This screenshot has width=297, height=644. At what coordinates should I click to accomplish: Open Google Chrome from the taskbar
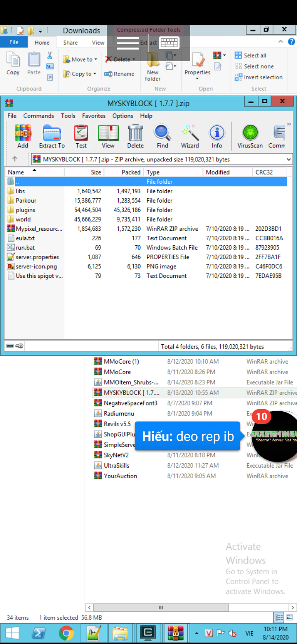coord(66,632)
